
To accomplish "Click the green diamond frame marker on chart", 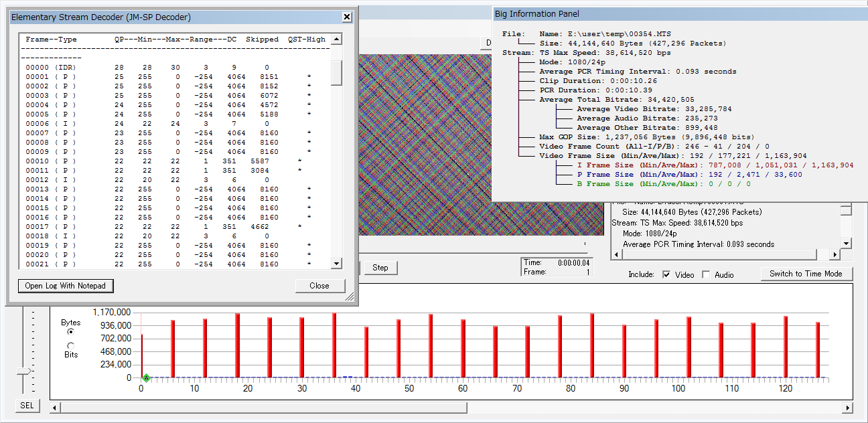I will click(x=146, y=377).
